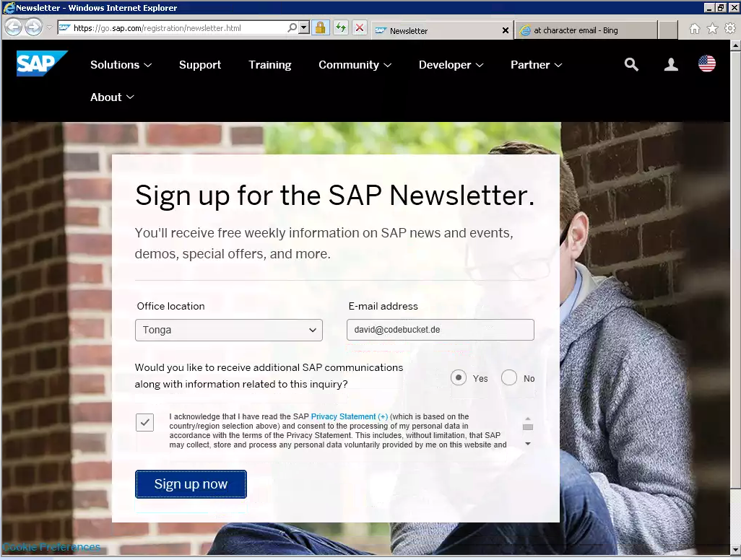Open the Privacy Statement (+) link
The width and height of the screenshot is (741, 560).
pyautogui.click(x=350, y=416)
